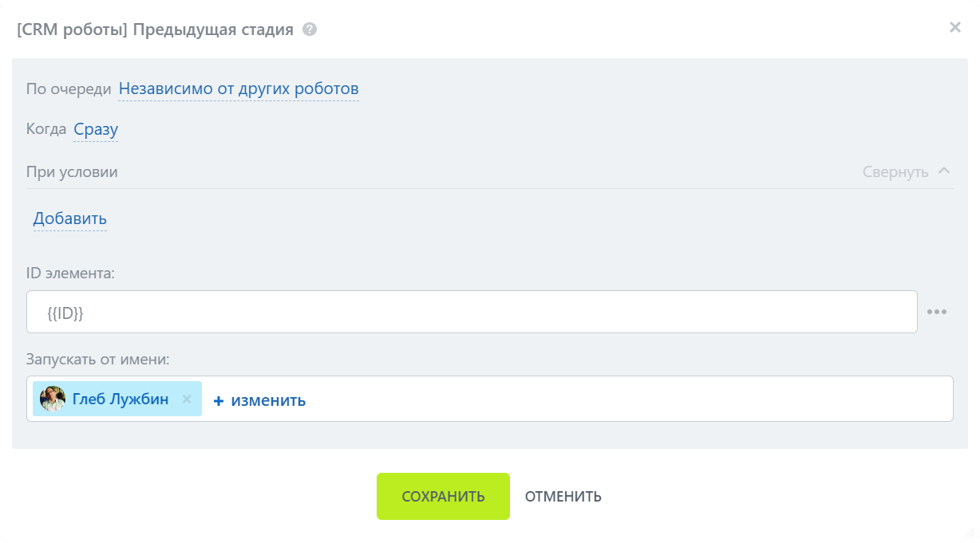Click the 'изменить' link text
Viewport: 980px width, 543px height.
click(x=268, y=400)
